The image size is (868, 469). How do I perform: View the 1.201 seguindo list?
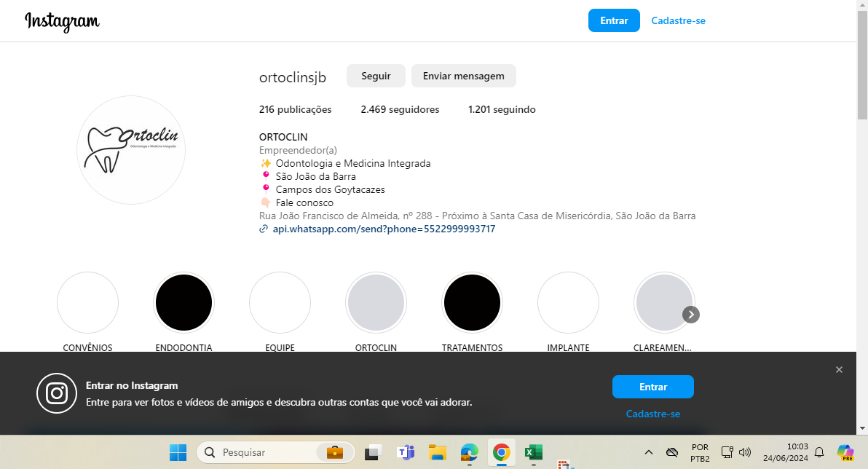coord(502,110)
